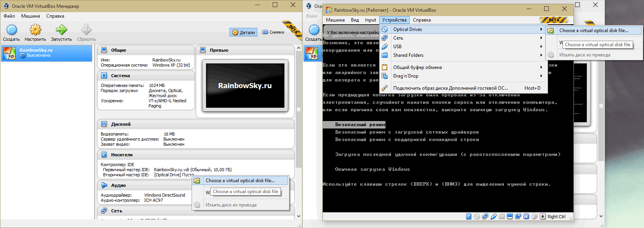Click the optical disc indicator in VM status bar

coord(477,217)
